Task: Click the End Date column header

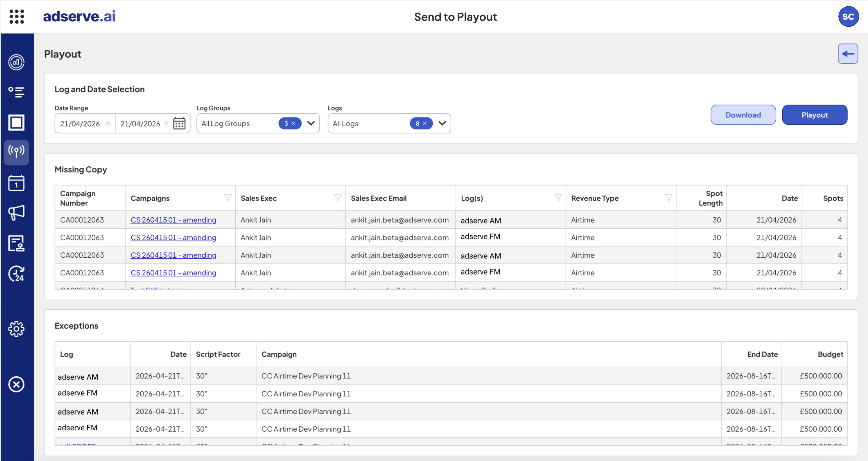Action: (x=752, y=354)
